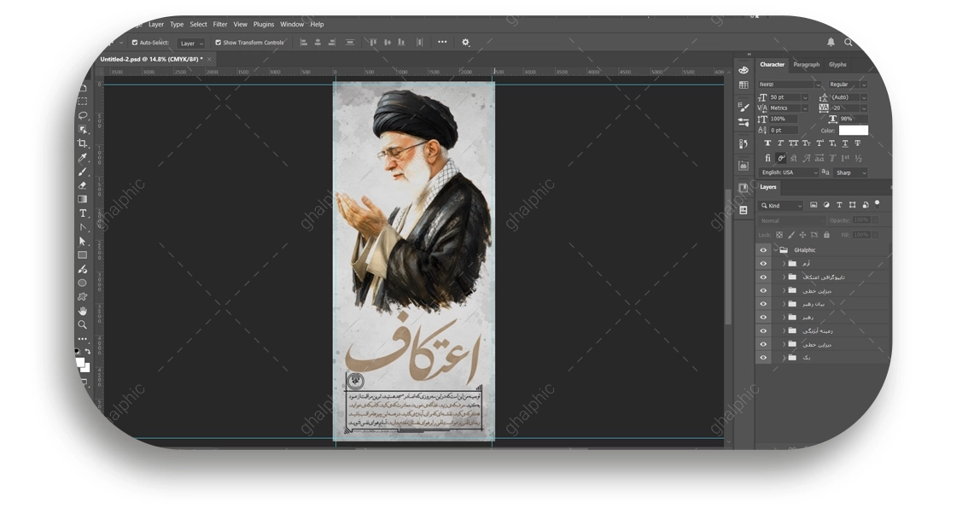
Task: Open the Filter menu
Action: (220, 25)
